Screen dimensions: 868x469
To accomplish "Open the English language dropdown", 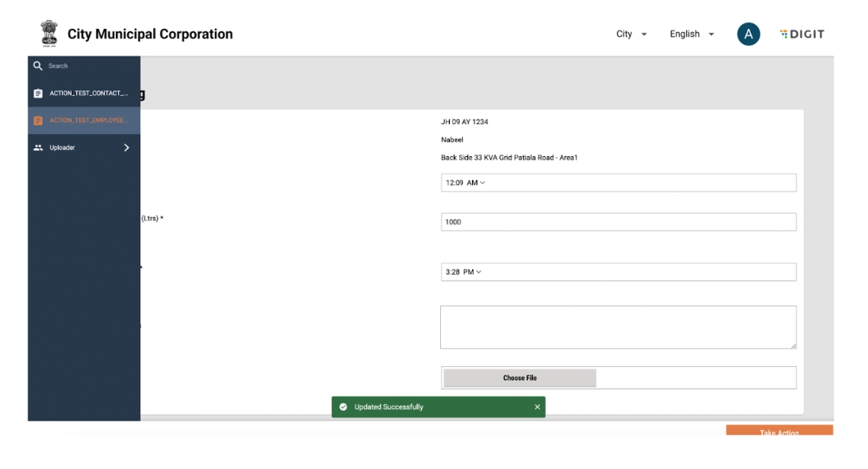I will [x=691, y=34].
